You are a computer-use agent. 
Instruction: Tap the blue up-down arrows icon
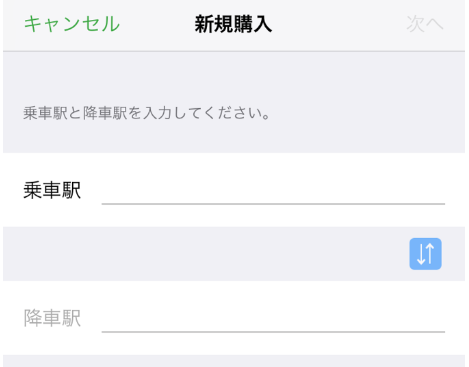pos(425,254)
